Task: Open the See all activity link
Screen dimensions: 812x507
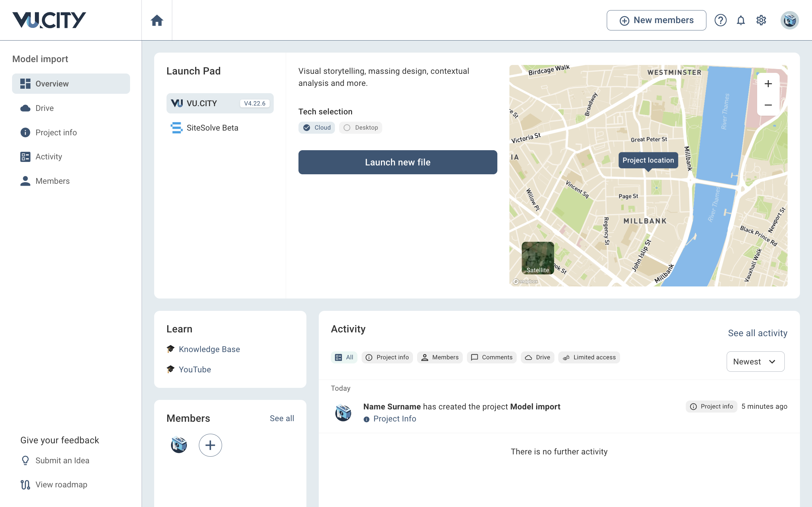Action: click(x=757, y=333)
